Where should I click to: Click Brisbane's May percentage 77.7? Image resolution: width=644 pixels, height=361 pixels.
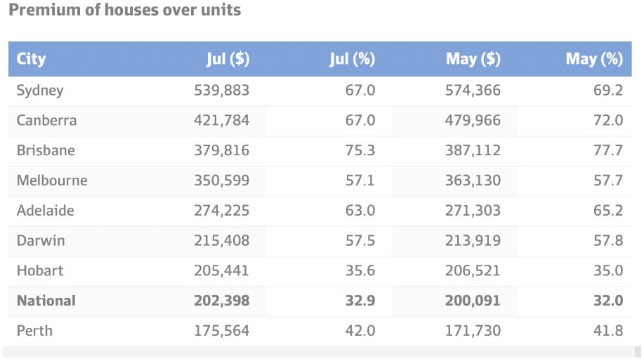(x=607, y=150)
